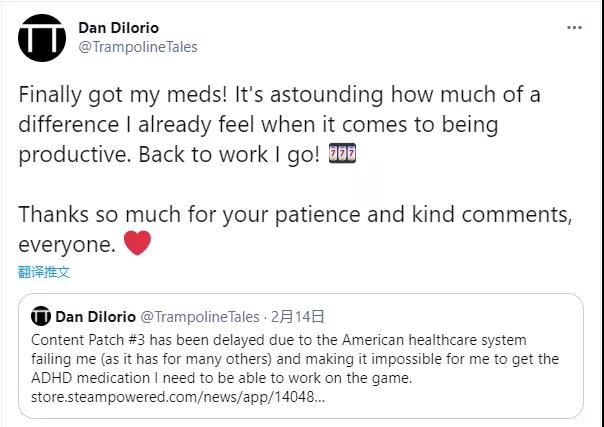Open the quoted tweet's Dan DiIorio name
This screenshot has width=604, height=427.
(x=95, y=317)
